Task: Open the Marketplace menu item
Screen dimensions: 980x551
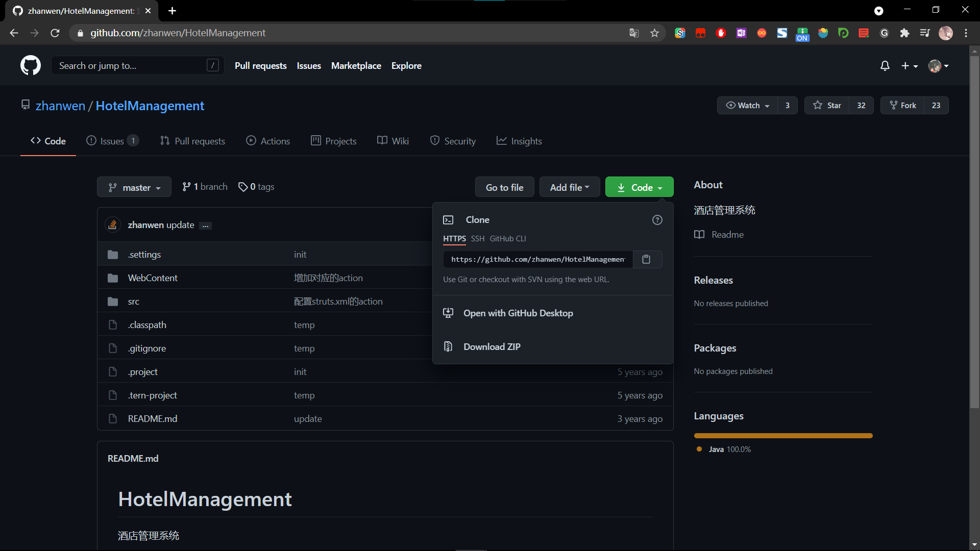Action: (x=356, y=65)
